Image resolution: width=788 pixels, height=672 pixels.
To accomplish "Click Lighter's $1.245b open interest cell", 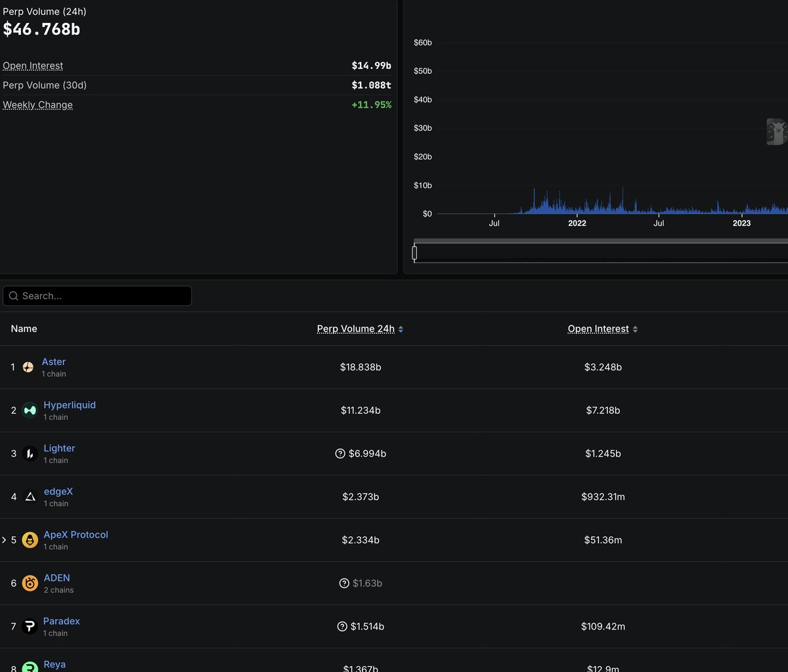I will (603, 453).
